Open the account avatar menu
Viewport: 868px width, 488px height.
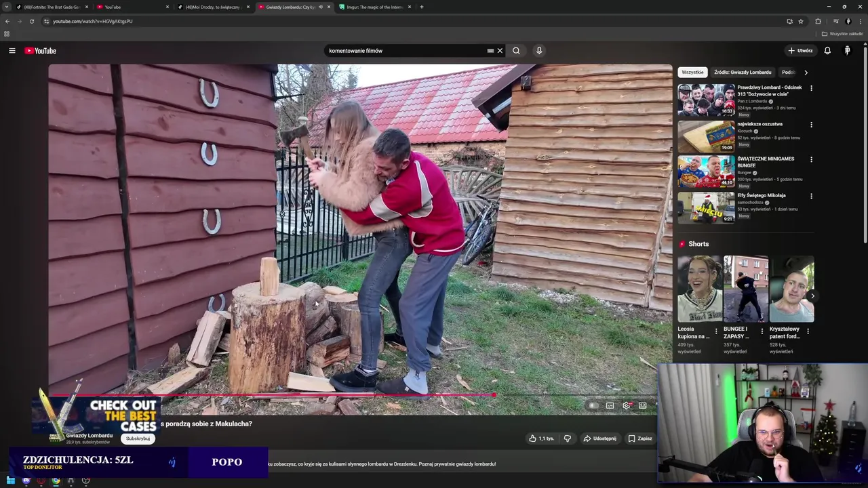point(847,51)
